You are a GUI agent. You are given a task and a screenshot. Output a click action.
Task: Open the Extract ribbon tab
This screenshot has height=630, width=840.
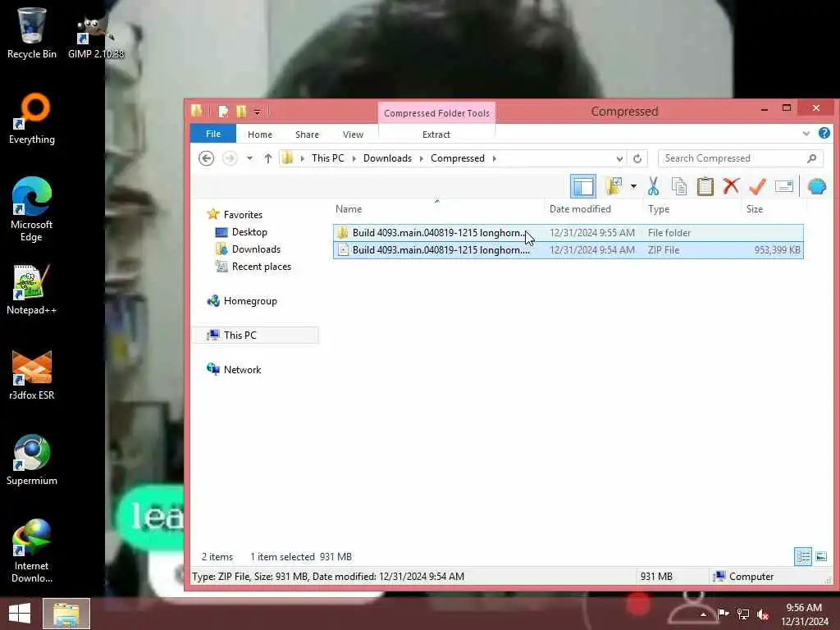(x=436, y=135)
